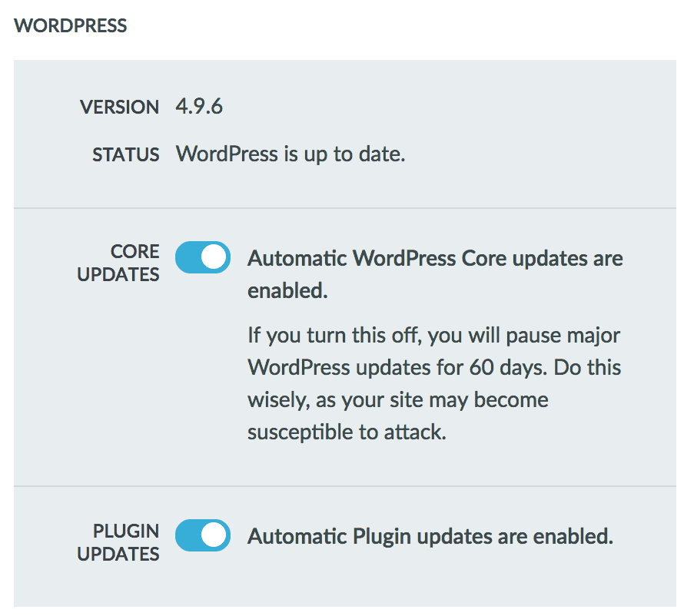The height and width of the screenshot is (616, 684).
Task: Turn off the Plugin Updates toggle
Action: [x=203, y=535]
